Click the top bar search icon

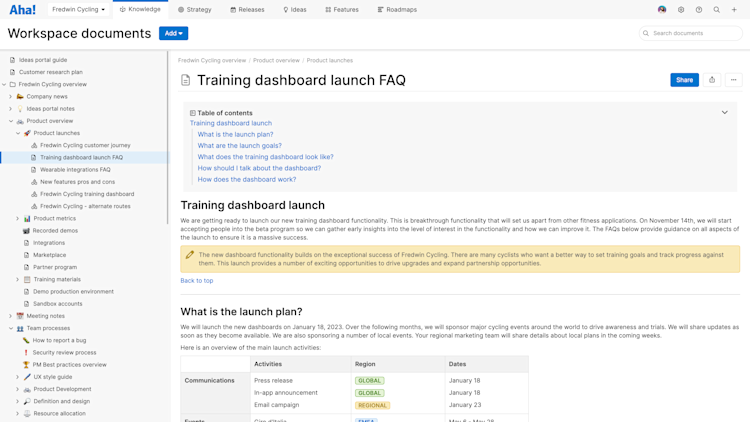tap(717, 10)
